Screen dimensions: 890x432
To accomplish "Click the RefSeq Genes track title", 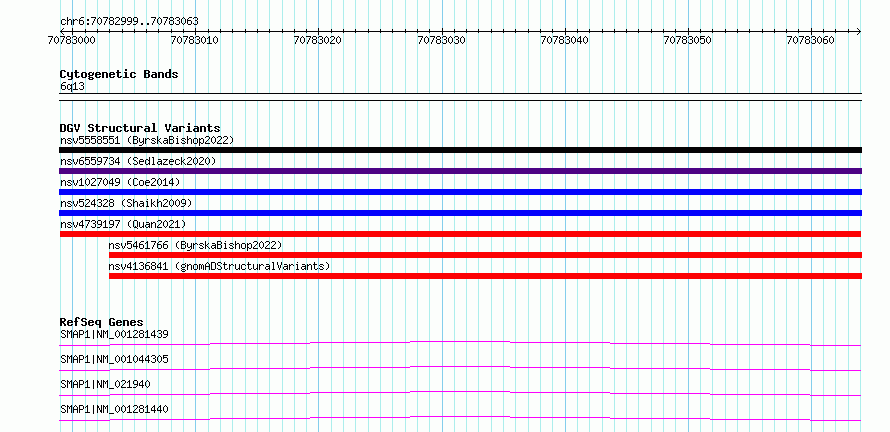I will click(102, 322).
